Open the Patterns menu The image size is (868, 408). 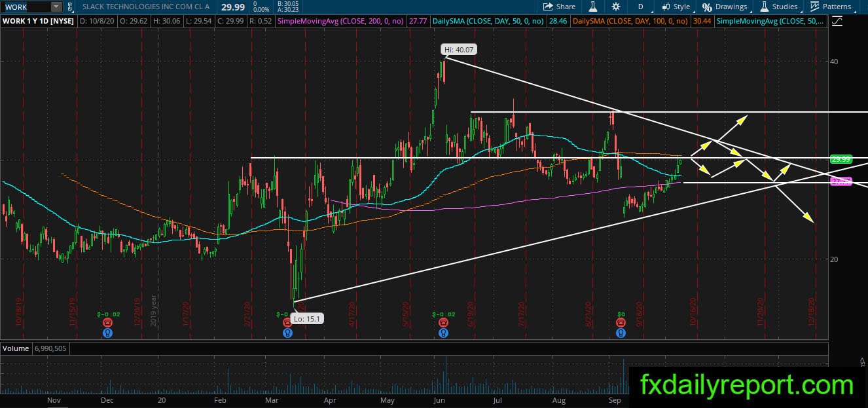point(830,7)
